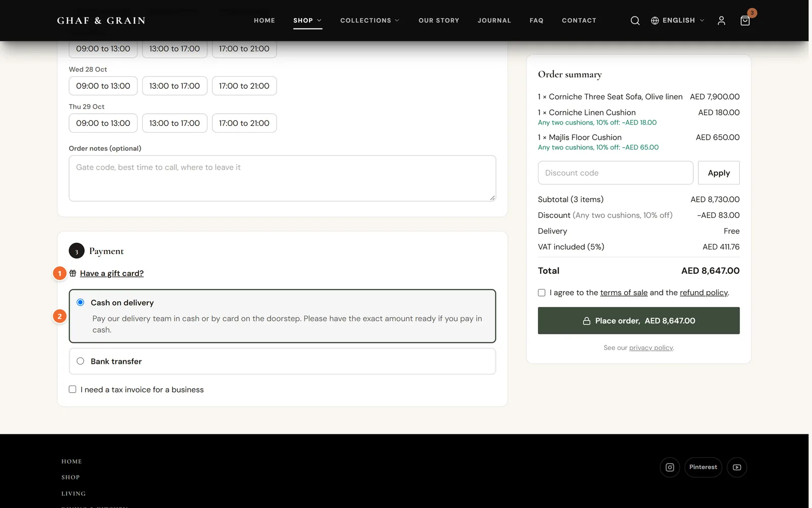This screenshot has width=812, height=508.
Task: Open the search magnifier icon
Action: point(635,20)
